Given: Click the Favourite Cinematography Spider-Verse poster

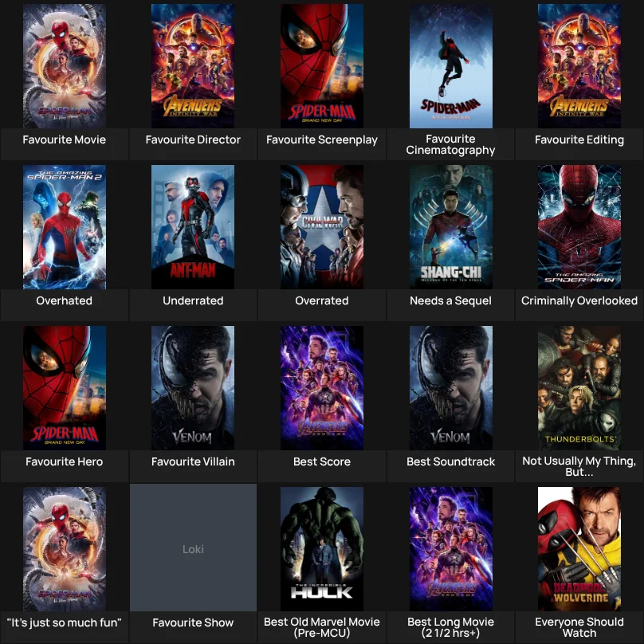Looking at the screenshot, I should coord(451,66).
